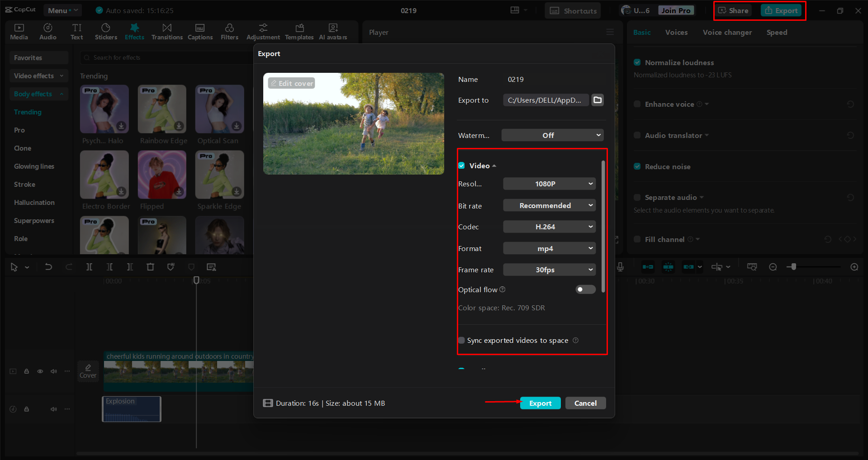Open the Audio panel
Screen dimensions: 868x460
[48, 32]
